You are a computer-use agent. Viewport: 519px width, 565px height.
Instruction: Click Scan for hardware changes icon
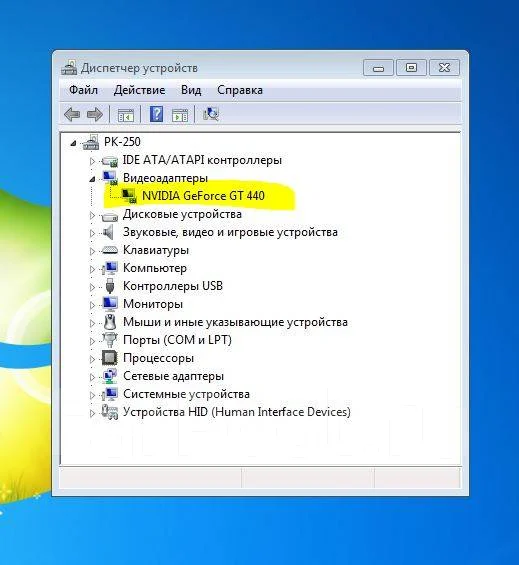[x=211, y=114]
